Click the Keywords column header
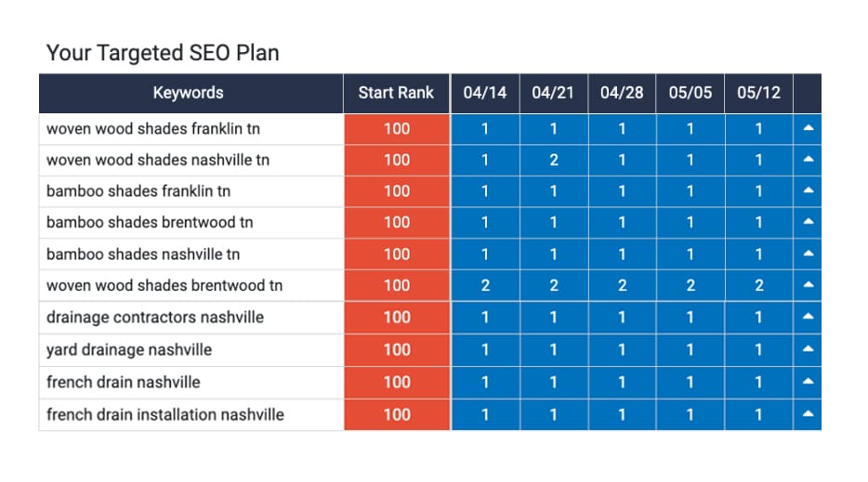Image resolution: width=868 pixels, height=482 pixels. click(x=189, y=93)
